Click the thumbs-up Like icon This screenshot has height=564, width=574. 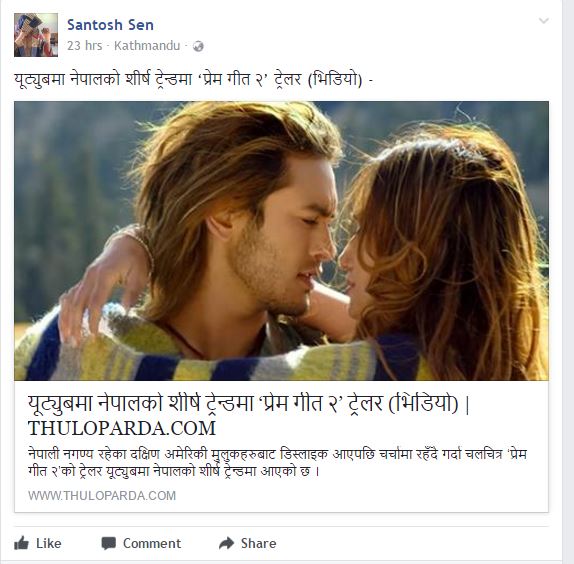click(x=21, y=543)
